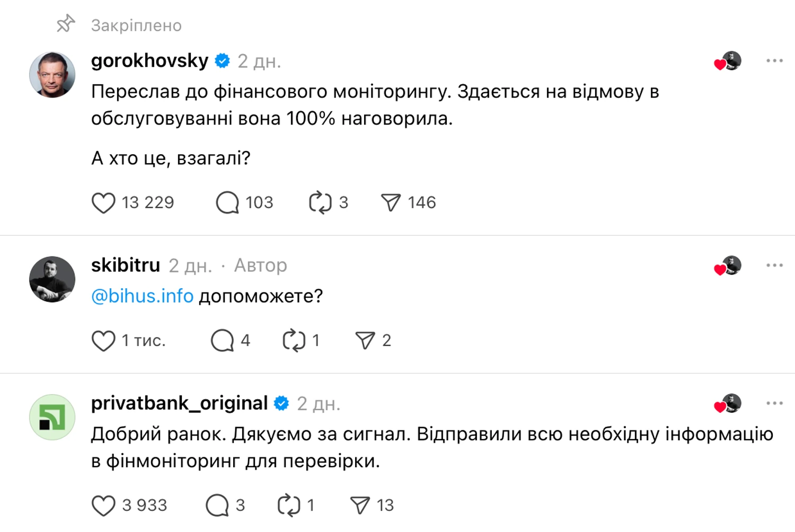Like the skibitru reply
The height and width of the screenshot is (532, 795).
pos(103,341)
